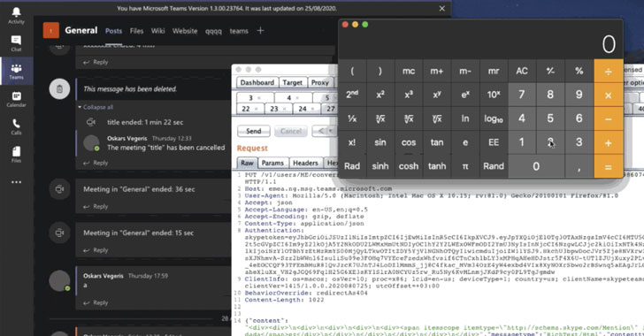Image resolution: width=644 pixels, height=336 pixels.
Task: Click the 2nd function key in Calculator
Action: click(x=352, y=95)
